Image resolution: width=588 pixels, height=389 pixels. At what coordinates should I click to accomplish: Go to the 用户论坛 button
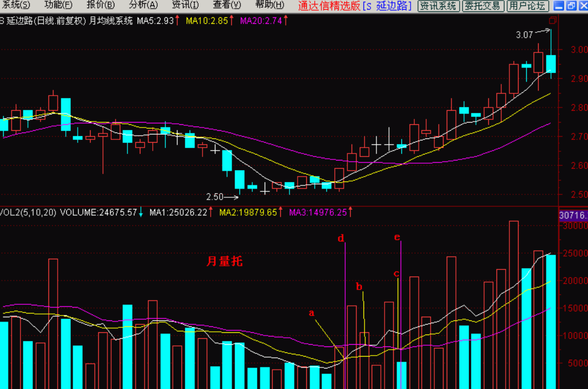click(528, 6)
